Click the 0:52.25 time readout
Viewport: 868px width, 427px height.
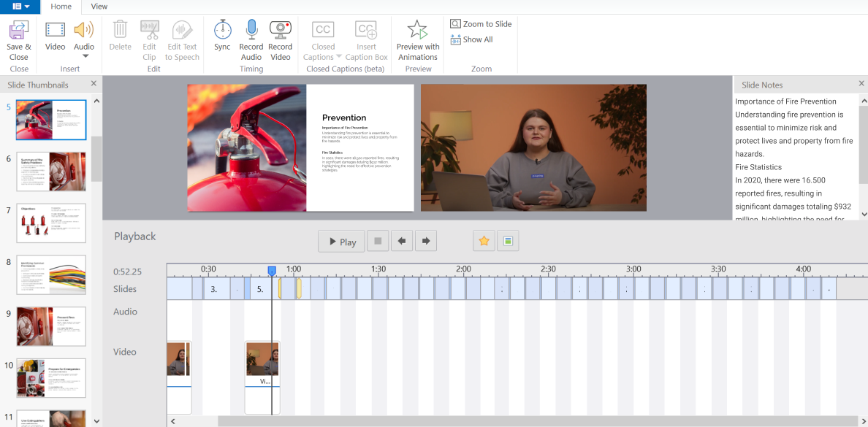[x=128, y=272]
